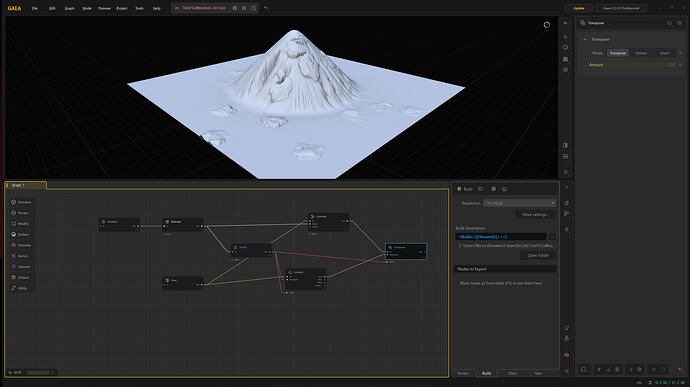Click the properties panel menu icon
The image size is (690, 387).
680,23
